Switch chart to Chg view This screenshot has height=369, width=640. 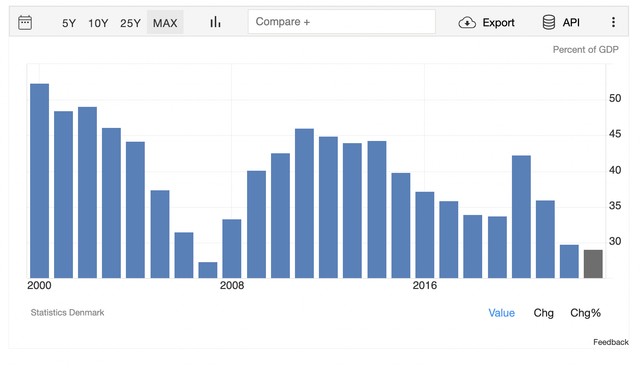click(x=544, y=313)
